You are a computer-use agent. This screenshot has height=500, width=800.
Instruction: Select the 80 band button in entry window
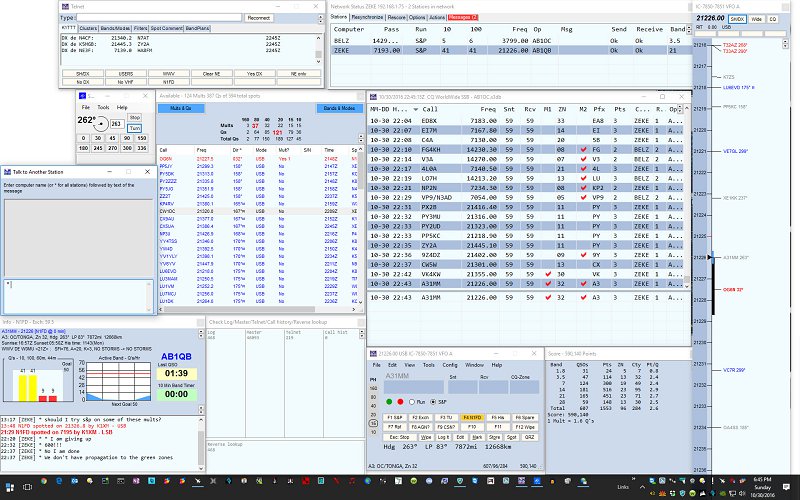click(x=373, y=397)
